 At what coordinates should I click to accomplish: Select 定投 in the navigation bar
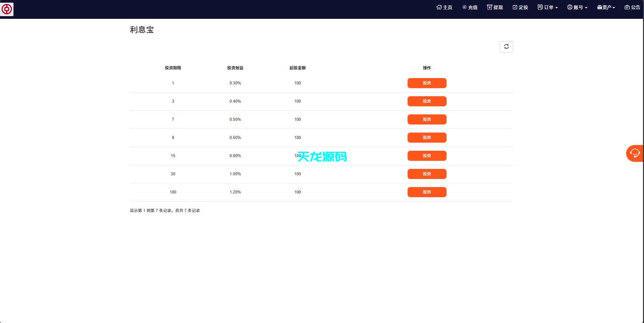coord(520,7)
